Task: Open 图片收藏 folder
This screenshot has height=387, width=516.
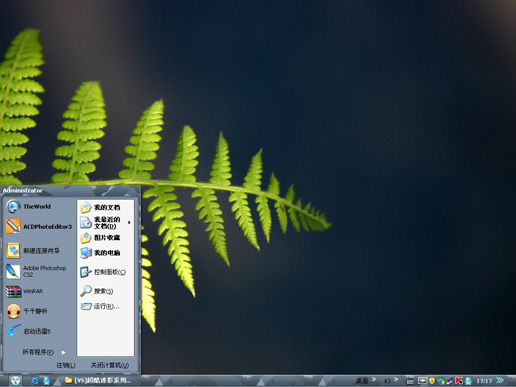Action: tap(106, 238)
